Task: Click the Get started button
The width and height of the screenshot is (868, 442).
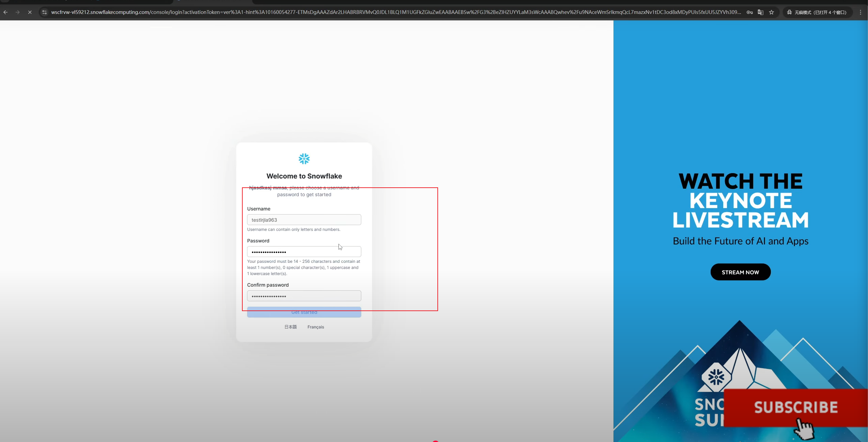Action: (x=304, y=312)
